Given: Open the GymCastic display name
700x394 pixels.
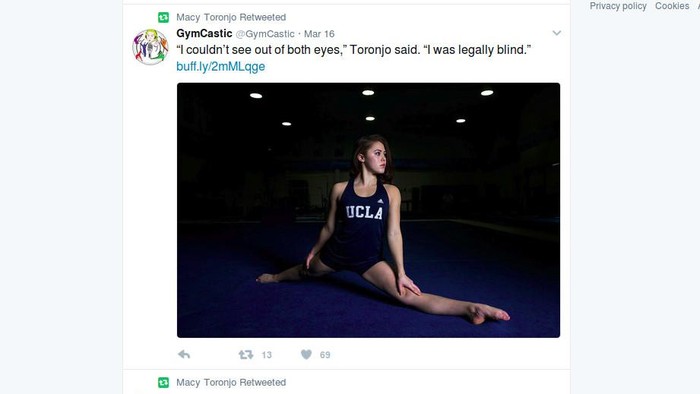Looking at the screenshot, I should [204, 33].
